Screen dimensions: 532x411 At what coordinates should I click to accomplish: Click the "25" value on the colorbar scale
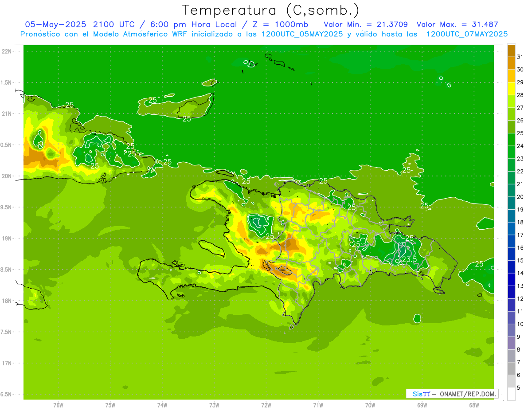520,133
